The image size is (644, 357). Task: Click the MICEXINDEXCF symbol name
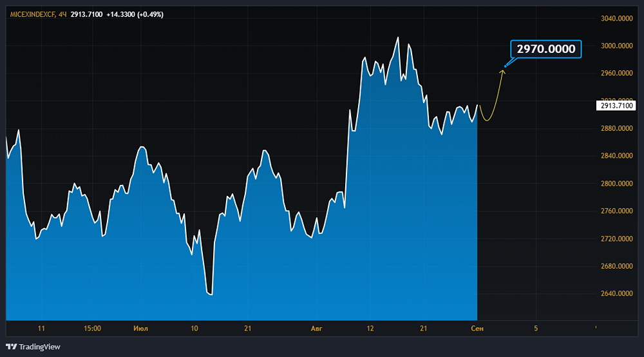pos(32,14)
